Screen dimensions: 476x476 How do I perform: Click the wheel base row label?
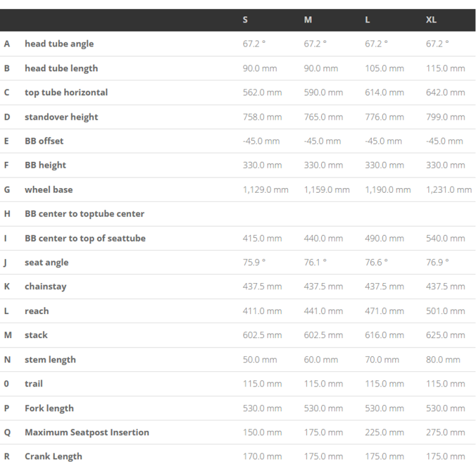pyautogui.click(x=49, y=190)
